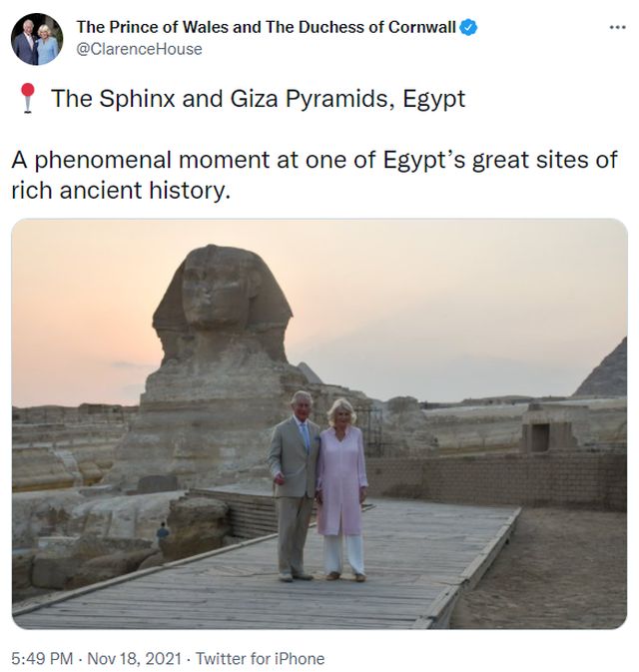The height and width of the screenshot is (672, 639).
Task: Click the Sphinx and Giza Pyramids location text
Action: coord(258,98)
